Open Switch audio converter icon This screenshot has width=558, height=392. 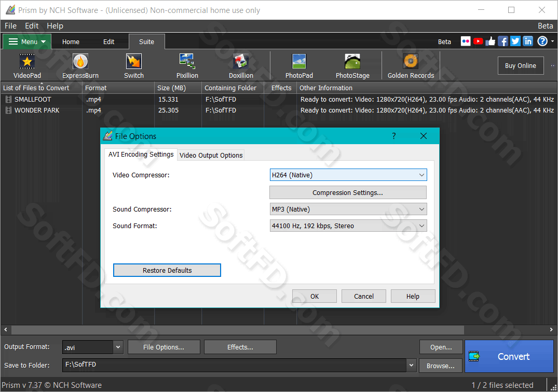(x=134, y=66)
